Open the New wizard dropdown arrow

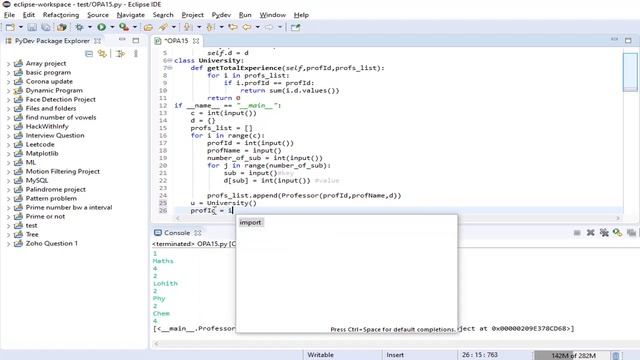(x=20, y=27)
